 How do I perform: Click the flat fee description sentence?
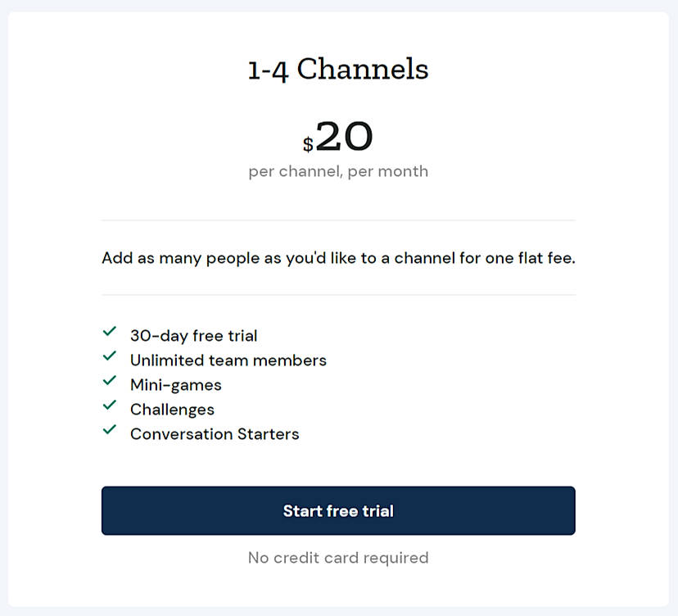tap(338, 257)
